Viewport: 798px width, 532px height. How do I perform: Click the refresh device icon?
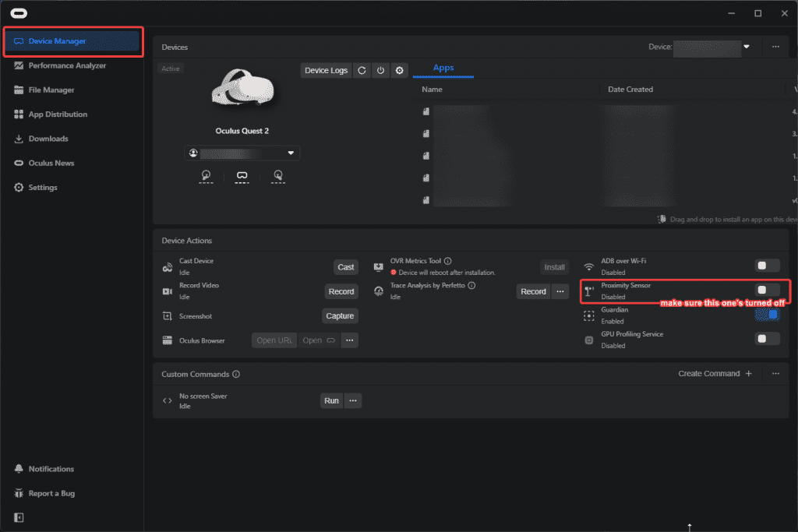point(362,70)
